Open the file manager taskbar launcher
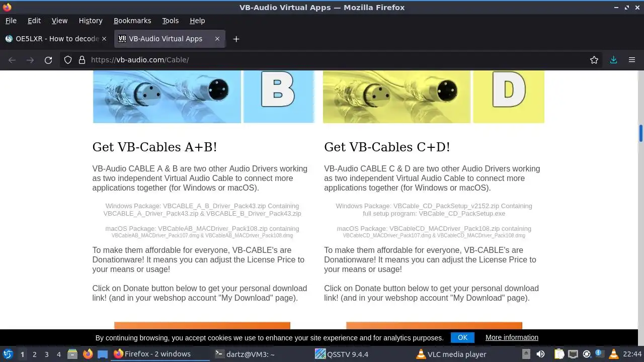 pyautogui.click(x=72, y=354)
